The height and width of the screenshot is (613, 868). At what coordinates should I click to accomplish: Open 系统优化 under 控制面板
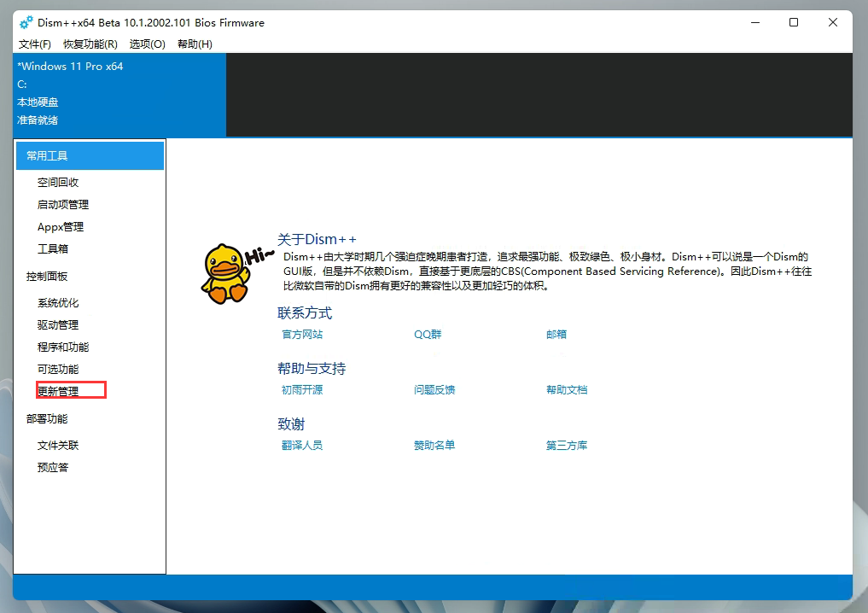[x=57, y=302]
